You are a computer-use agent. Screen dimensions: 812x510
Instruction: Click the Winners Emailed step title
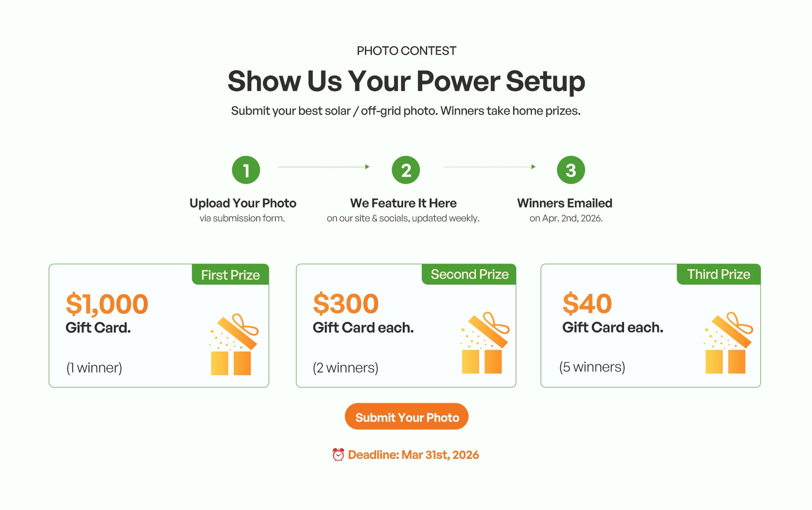(565, 203)
